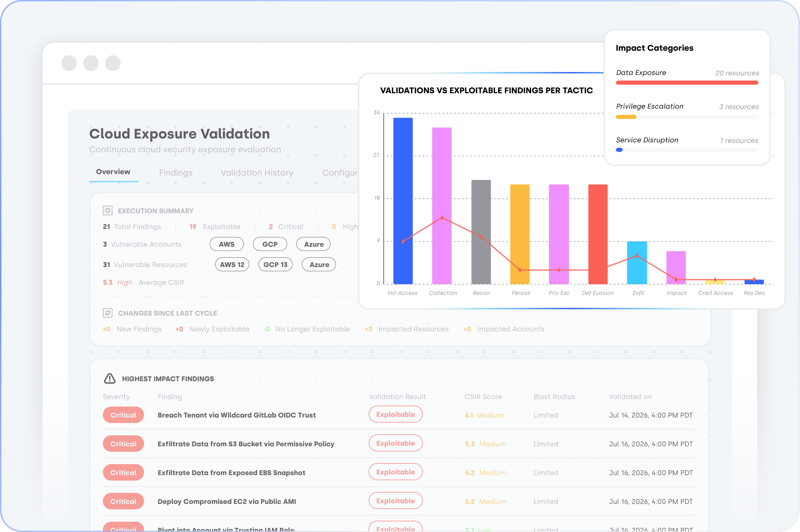This screenshot has width=800, height=532.
Task: Click the gray Recon bar in chart
Action: (481, 232)
